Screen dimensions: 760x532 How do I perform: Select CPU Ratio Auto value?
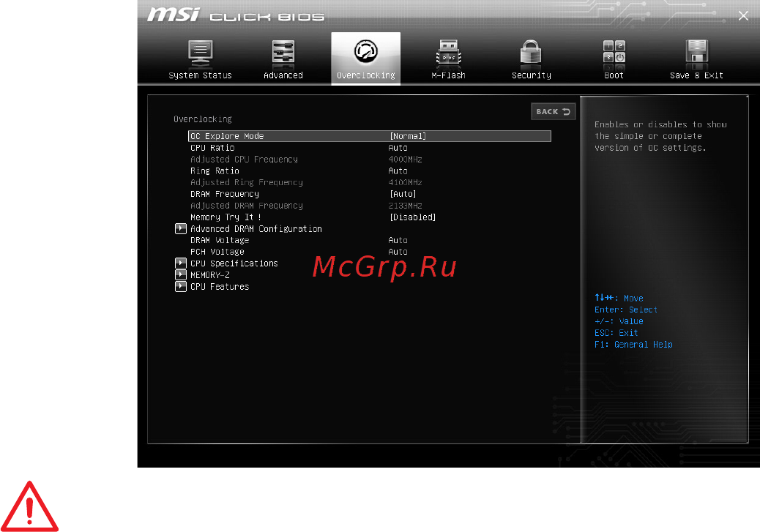click(398, 148)
